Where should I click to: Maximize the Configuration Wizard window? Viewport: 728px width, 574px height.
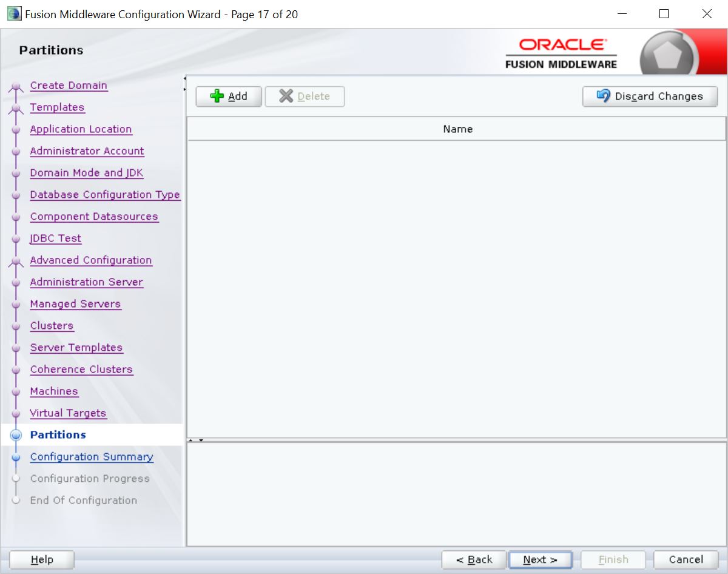(664, 13)
